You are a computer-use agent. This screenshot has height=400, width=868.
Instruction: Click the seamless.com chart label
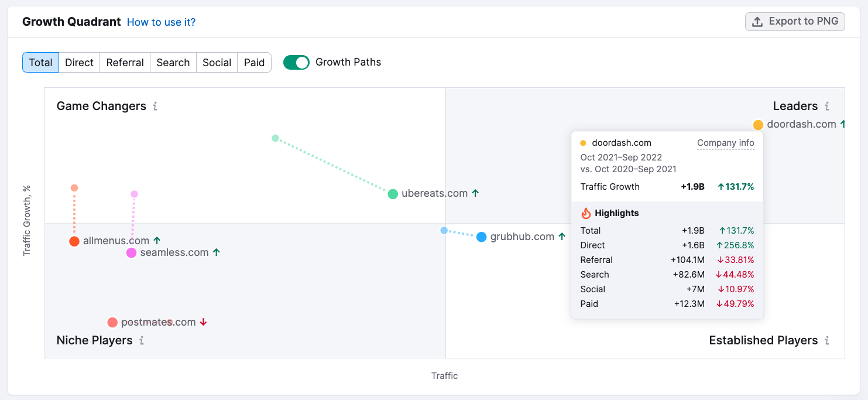174,252
